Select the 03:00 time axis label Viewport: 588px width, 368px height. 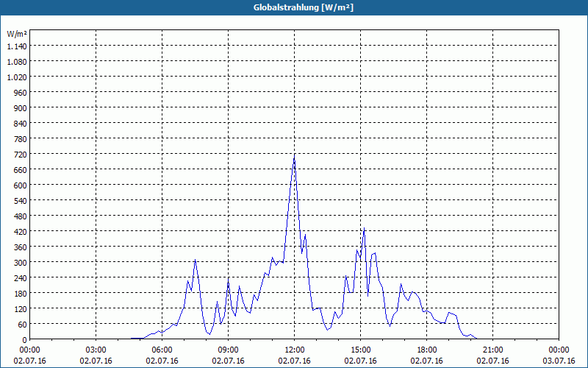click(x=96, y=350)
